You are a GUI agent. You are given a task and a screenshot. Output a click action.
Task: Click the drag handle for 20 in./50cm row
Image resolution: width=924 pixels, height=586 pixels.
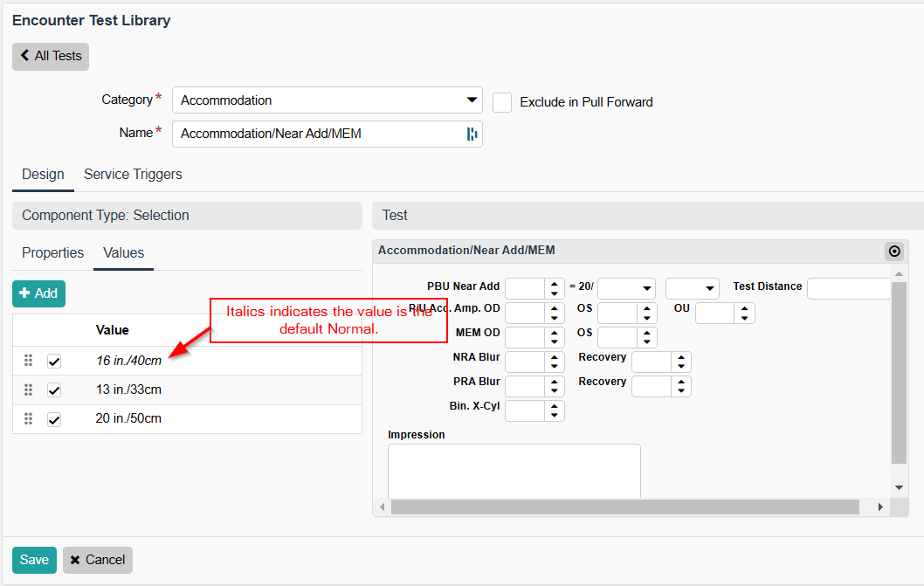tap(28, 418)
